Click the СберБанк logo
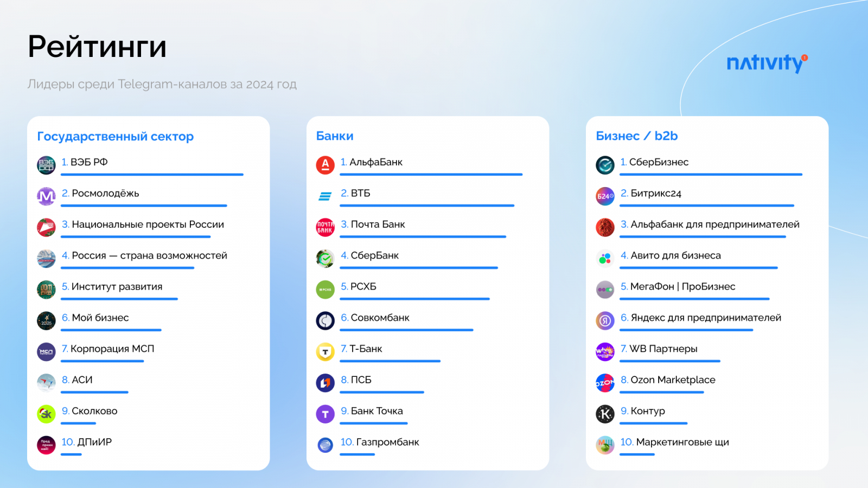The width and height of the screenshot is (868, 488). click(x=325, y=259)
